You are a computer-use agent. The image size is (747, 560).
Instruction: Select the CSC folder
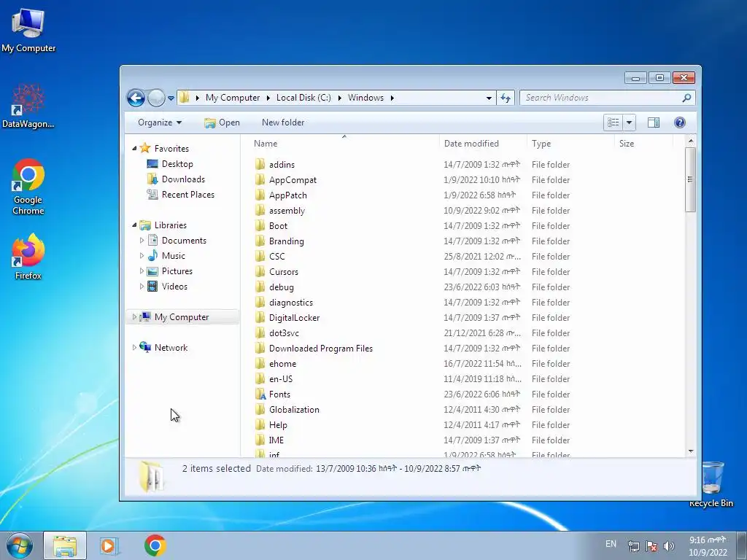click(x=276, y=256)
